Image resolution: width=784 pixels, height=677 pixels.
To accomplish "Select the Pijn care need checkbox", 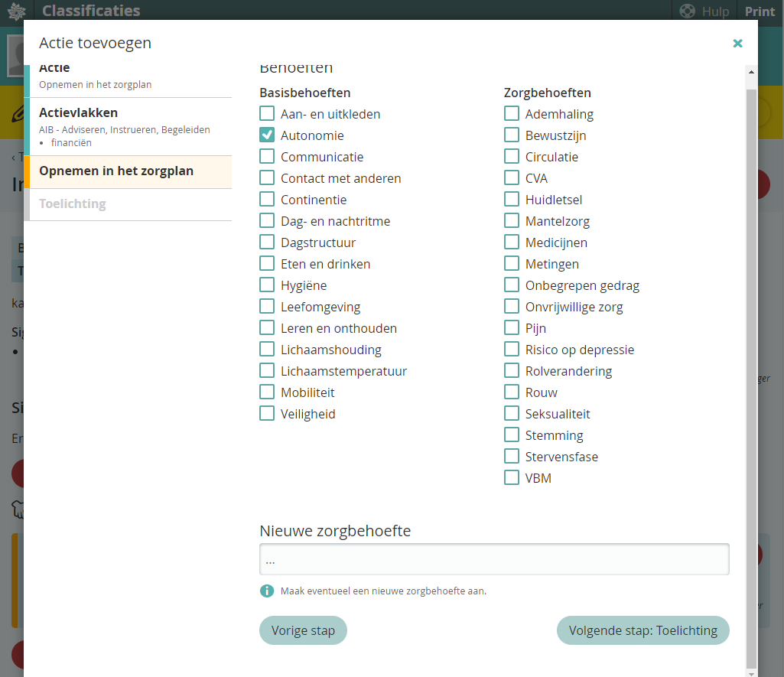I will coord(512,328).
